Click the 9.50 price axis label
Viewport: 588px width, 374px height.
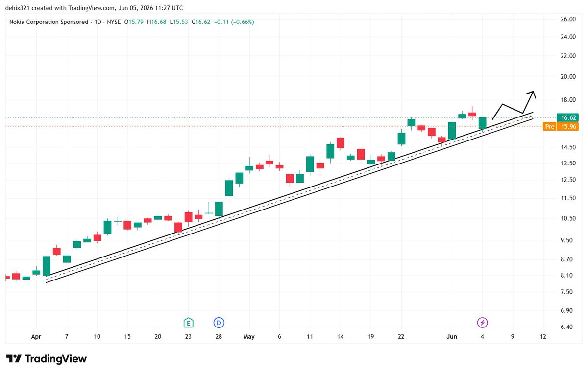[x=567, y=240]
